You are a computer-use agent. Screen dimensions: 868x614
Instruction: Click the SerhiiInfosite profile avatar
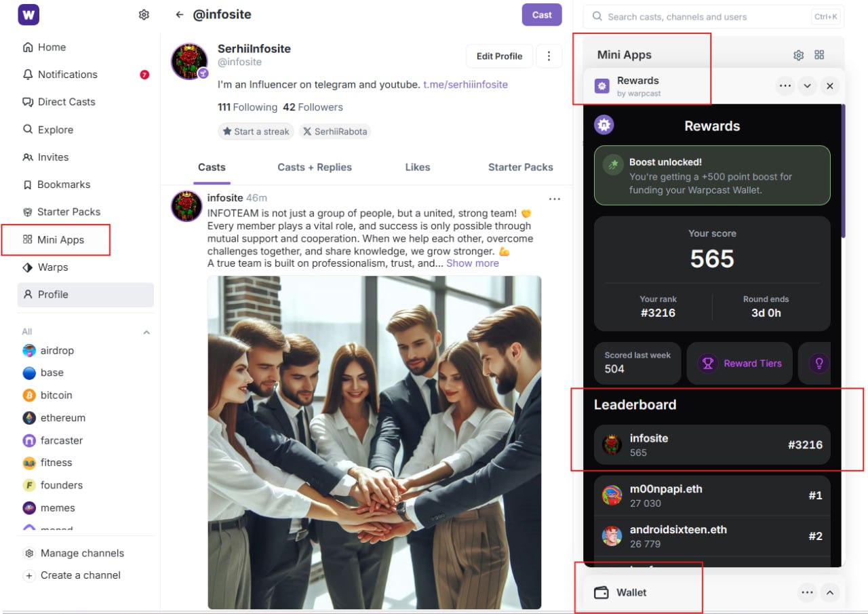point(189,62)
